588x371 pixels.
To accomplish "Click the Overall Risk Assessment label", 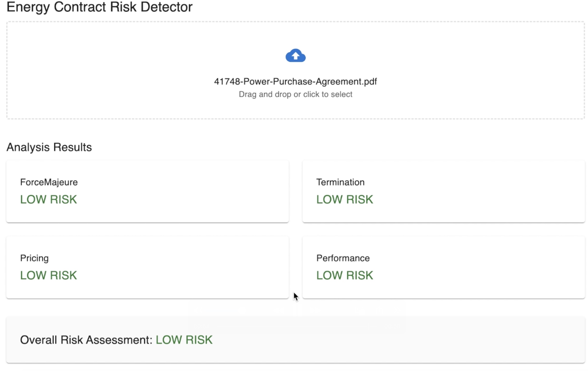I will click(86, 340).
